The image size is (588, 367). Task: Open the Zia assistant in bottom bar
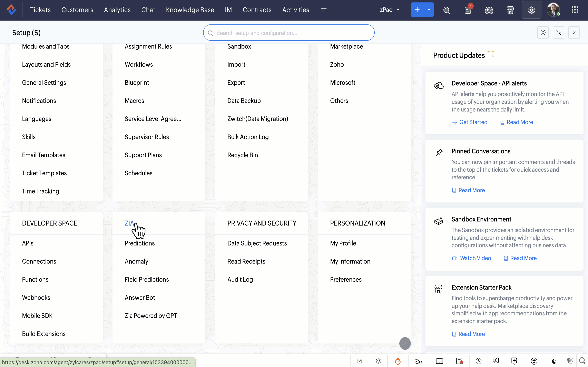[x=418, y=361]
